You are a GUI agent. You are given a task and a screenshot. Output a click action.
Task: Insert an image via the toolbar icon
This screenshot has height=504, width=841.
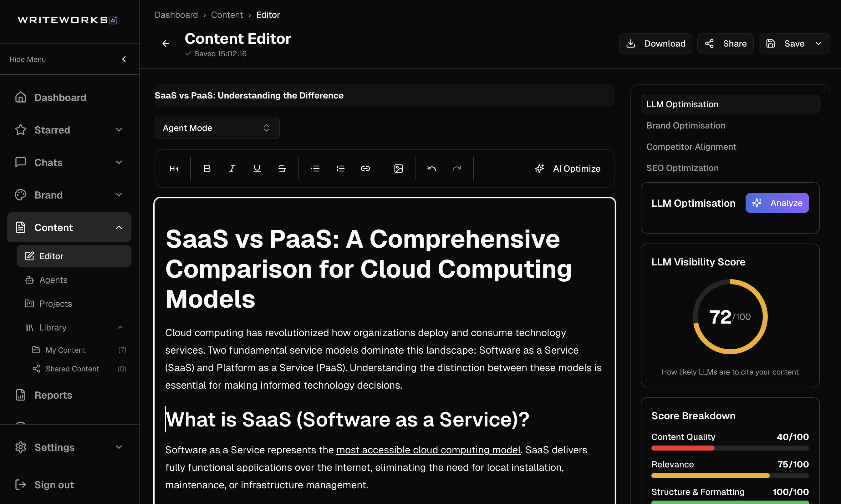(x=398, y=168)
